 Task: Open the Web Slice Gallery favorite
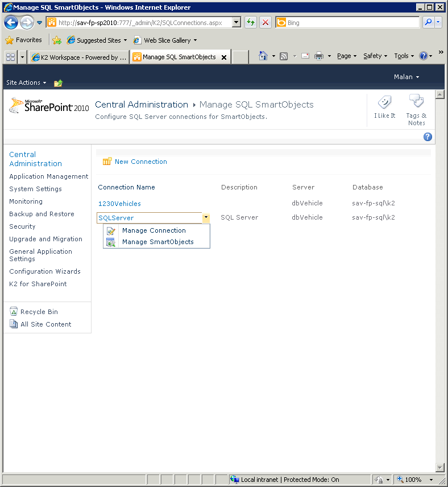(165, 40)
